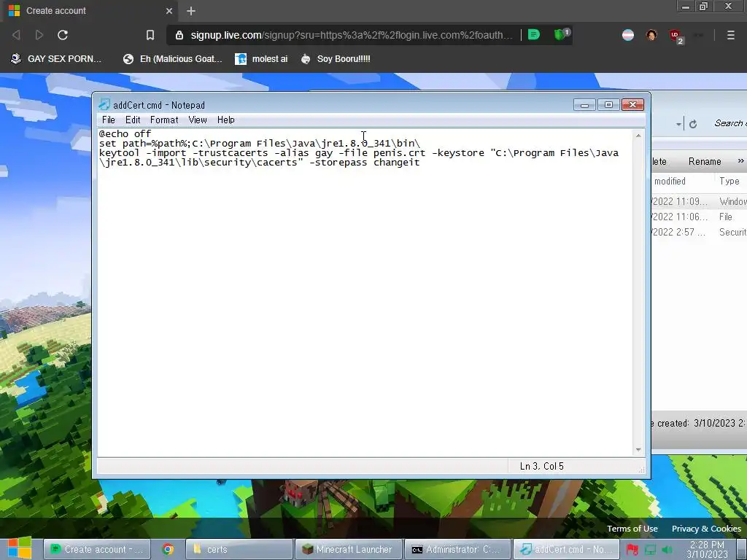Open Notepad's Format menu

[164, 120]
